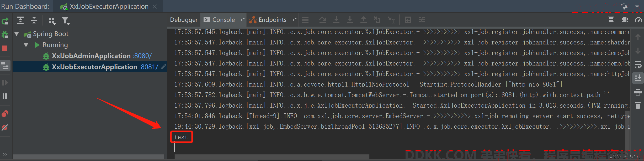
Task: Print the console output
Action: tap(638, 92)
